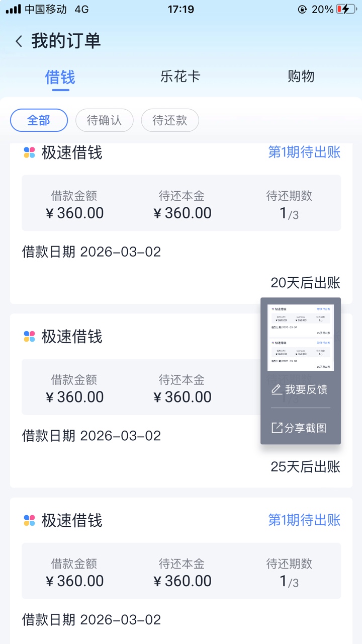362x644 pixels.
Task: Switch to the 乐花卡 tab
Action: pyautogui.click(x=180, y=76)
